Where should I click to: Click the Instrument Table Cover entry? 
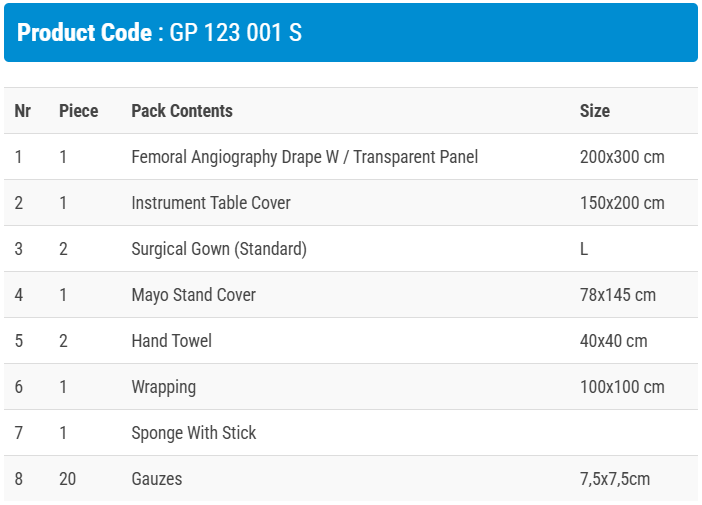point(211,203)
